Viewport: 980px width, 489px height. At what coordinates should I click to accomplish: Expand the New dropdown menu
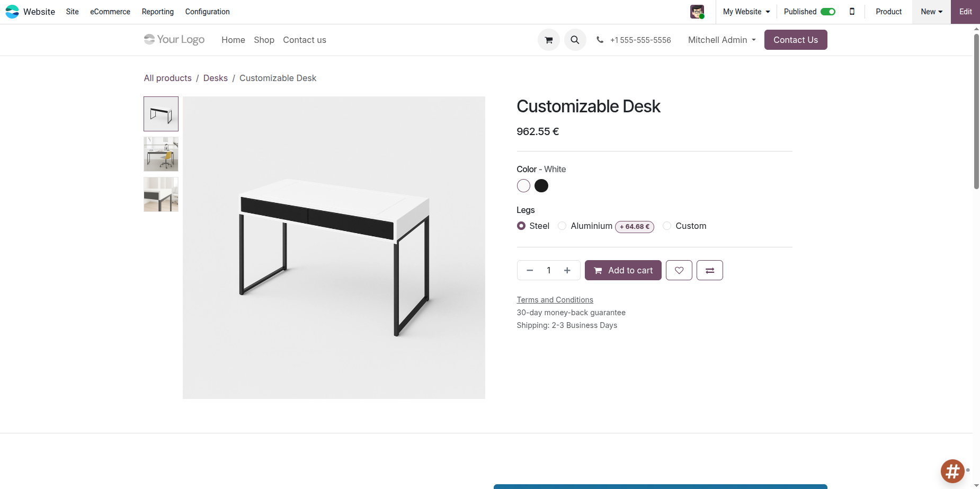(x=931, y=12)
